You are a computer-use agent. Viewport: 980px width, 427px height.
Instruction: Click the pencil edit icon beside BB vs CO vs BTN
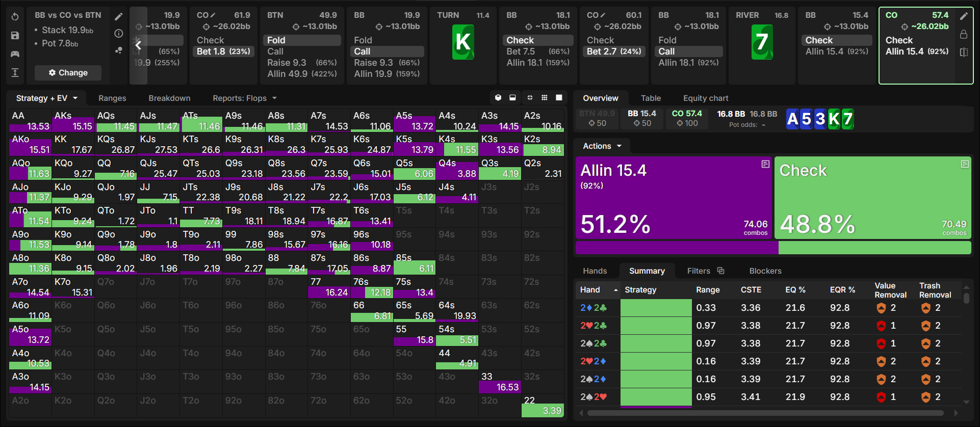pyautogui.click(x=118, y=17)
